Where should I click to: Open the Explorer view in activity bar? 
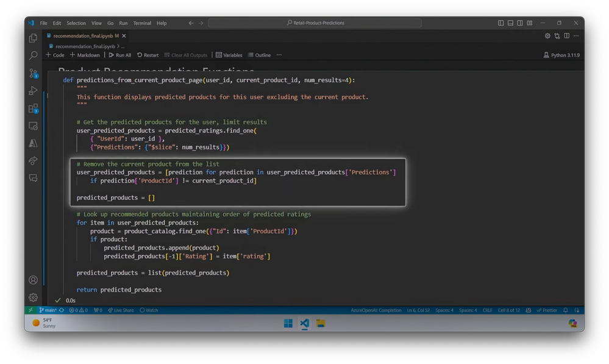coord(33,38)
